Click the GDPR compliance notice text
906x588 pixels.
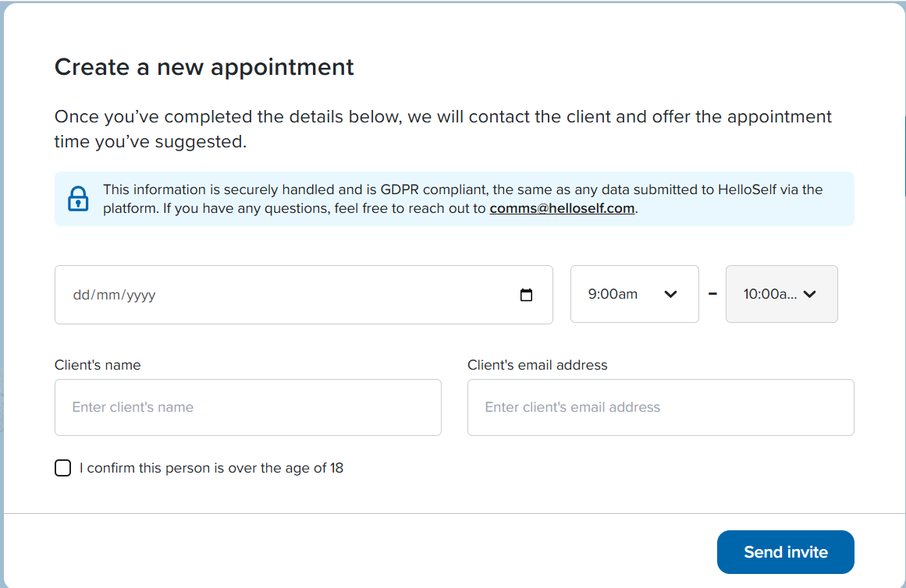click(462, 199)
